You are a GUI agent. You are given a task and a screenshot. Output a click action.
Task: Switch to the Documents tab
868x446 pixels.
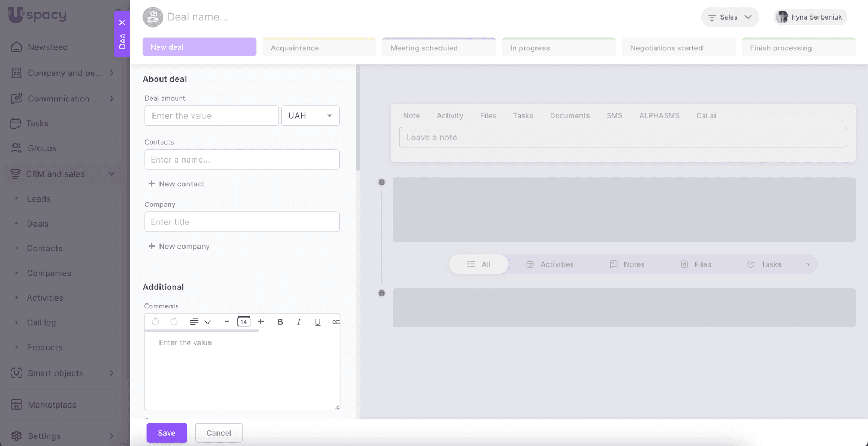click(570, 115)
